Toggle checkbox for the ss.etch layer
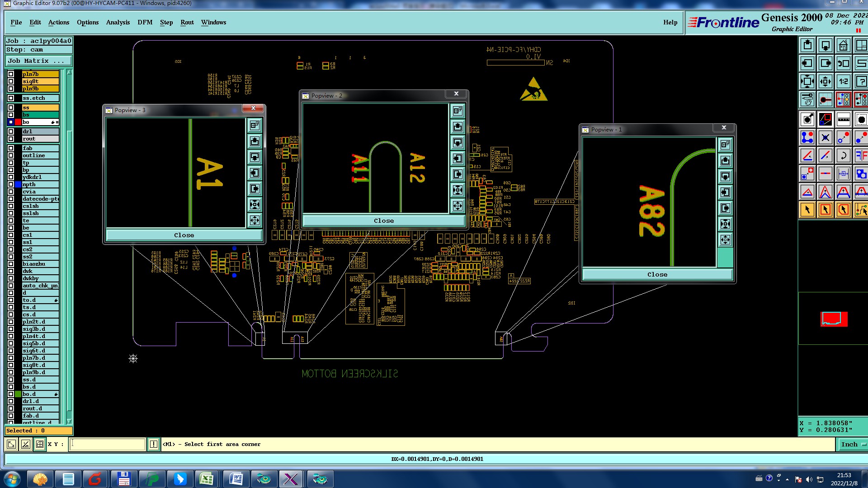This screenshot has height=488, width=868. (11, 98)
